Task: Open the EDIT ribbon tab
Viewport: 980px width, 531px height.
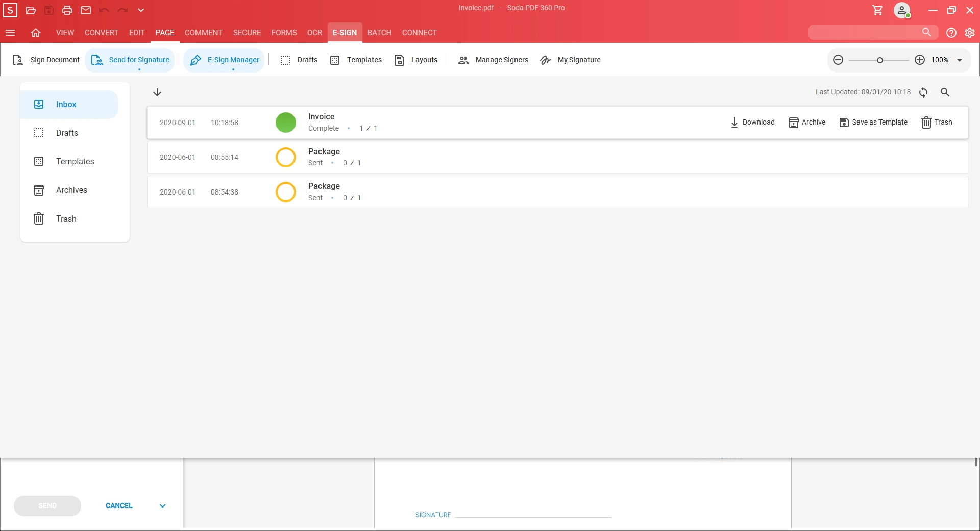Action: click(137, 33)
